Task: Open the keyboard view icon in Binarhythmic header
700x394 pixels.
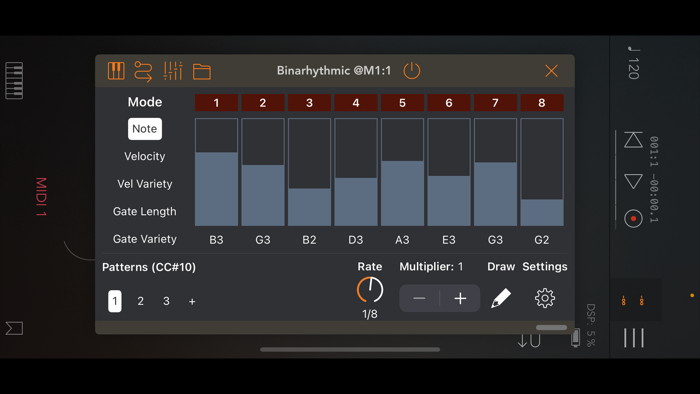Action: (x=116, y=71)
